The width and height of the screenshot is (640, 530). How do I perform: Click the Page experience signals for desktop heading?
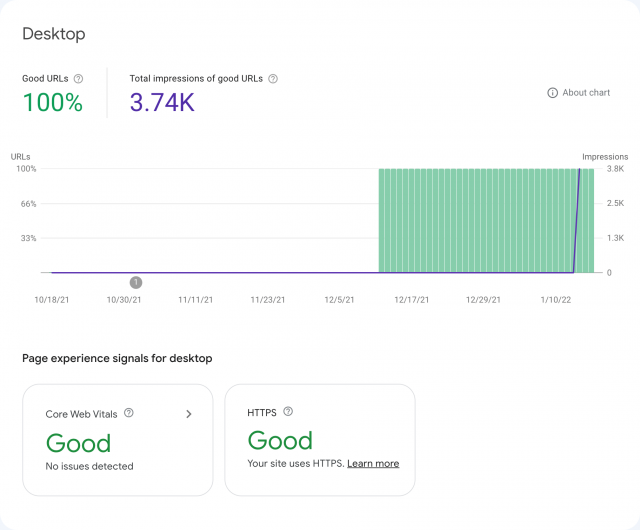click(117, 358)
